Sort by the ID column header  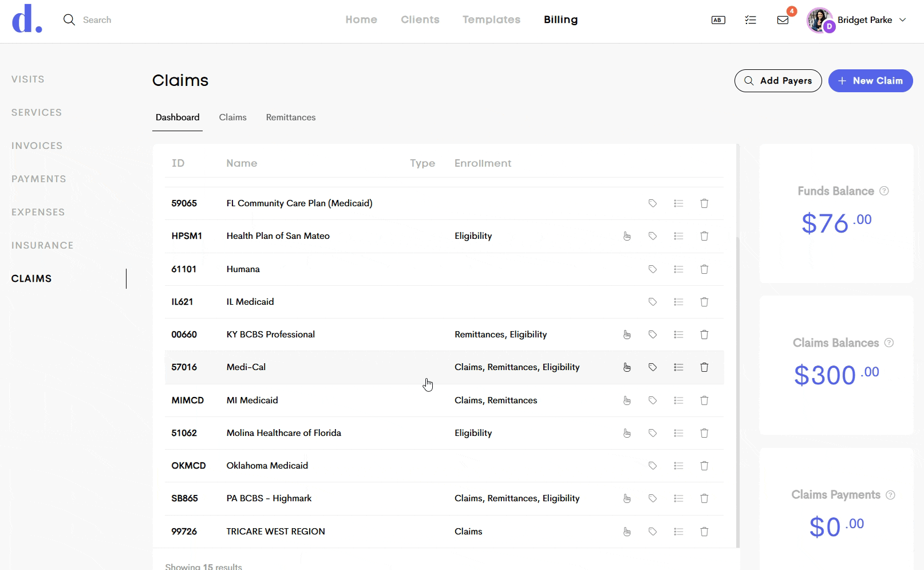(x=178, y=163)
